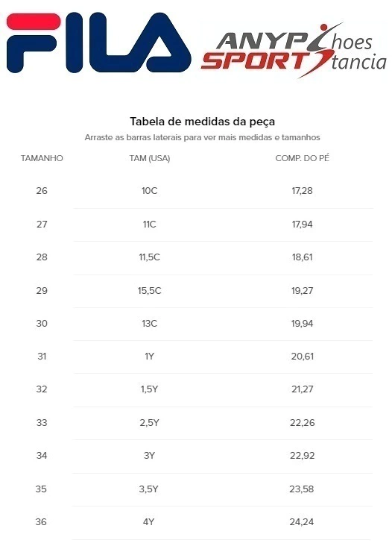Select US size 10C cell
This screenshot has height=549, width=392.
point(150,191)
